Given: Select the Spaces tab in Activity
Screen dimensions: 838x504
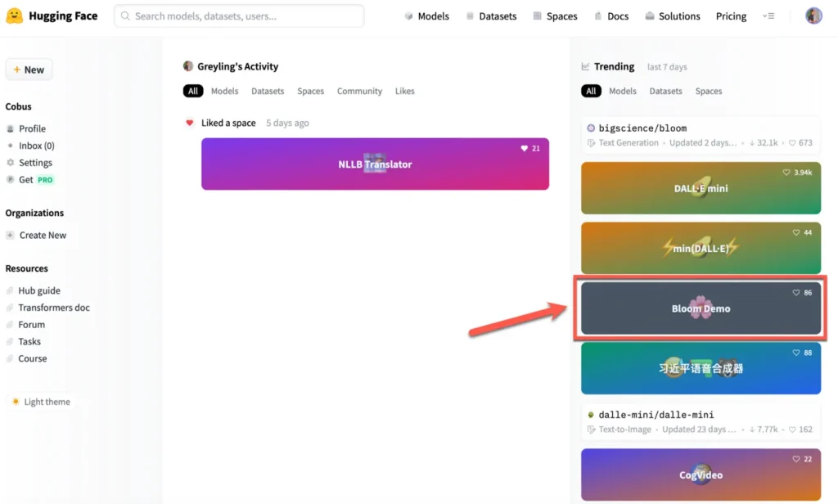Looking at the screenshot, I should point(310,91).
